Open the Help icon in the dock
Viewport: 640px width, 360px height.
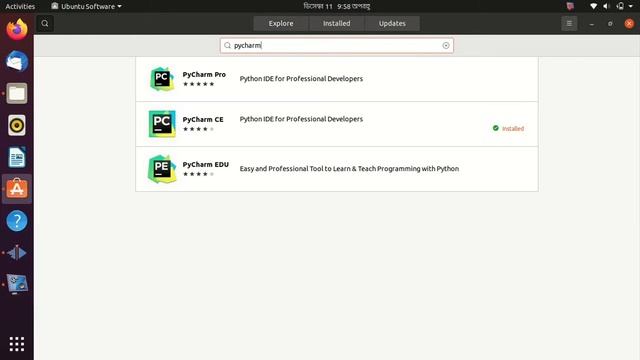pos(17,221)
